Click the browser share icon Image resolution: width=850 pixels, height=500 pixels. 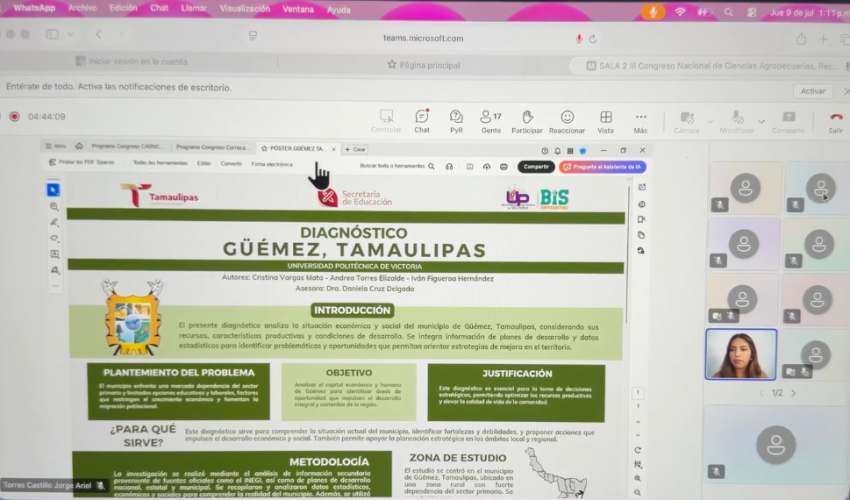(x=801, y=39)
